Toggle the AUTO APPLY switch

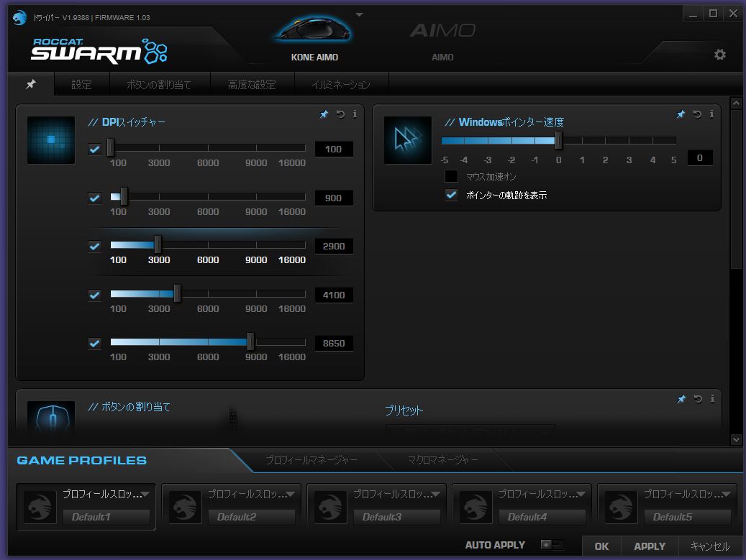[552, 544]
